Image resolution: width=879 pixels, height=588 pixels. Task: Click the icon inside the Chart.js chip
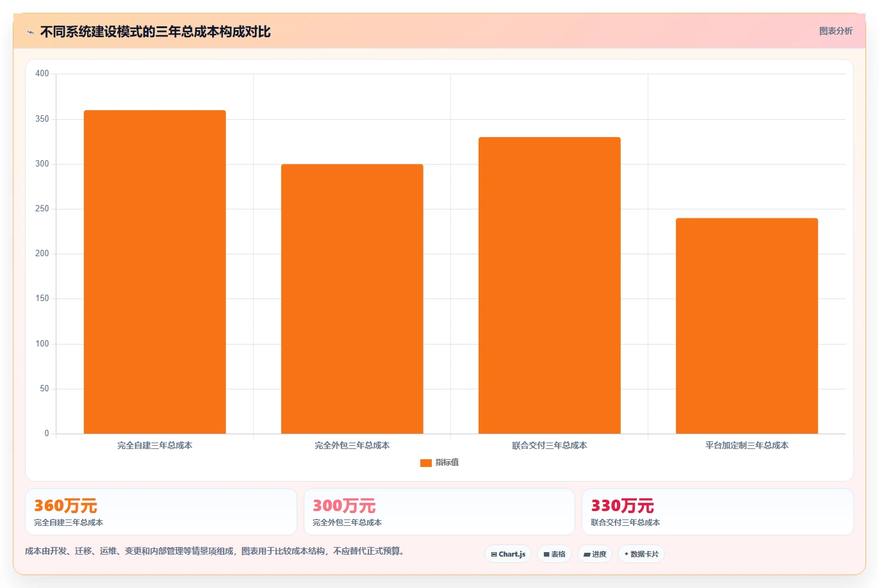pyautogui.click(x=494, y=555)
